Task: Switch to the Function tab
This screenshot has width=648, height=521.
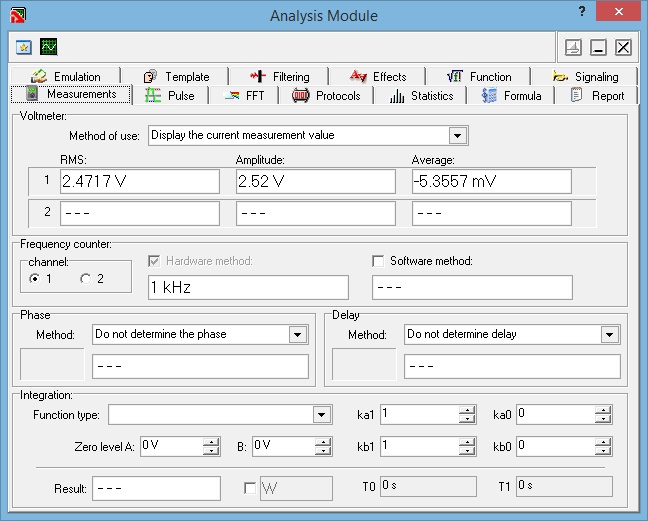Action: tap(479, 76)
